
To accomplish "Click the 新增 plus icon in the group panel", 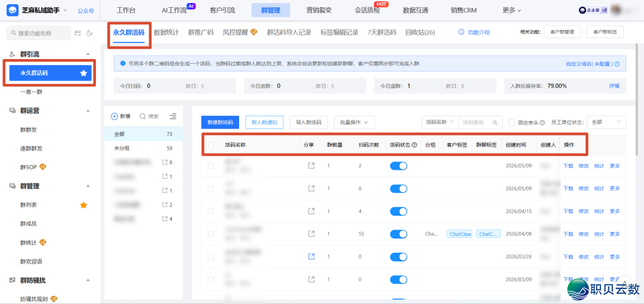I will tap(114, 116).
